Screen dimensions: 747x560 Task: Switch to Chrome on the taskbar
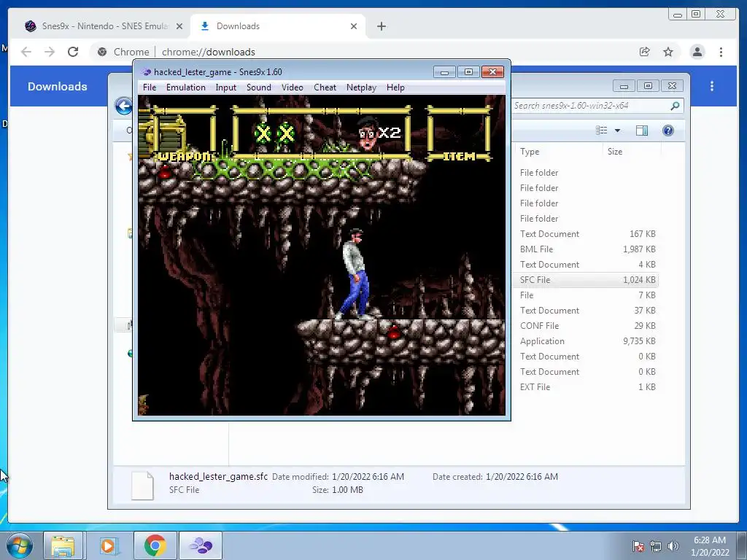tap(155, 545)
